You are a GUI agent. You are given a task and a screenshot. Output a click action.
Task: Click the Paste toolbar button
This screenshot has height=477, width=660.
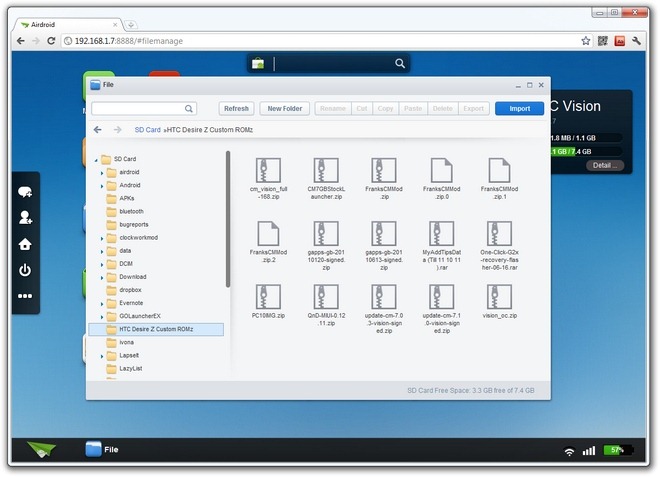click(x=413, y=109)
